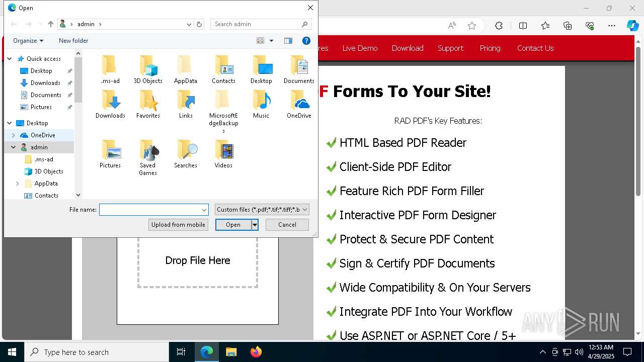Click Upload from mobile button

point(178,225)
